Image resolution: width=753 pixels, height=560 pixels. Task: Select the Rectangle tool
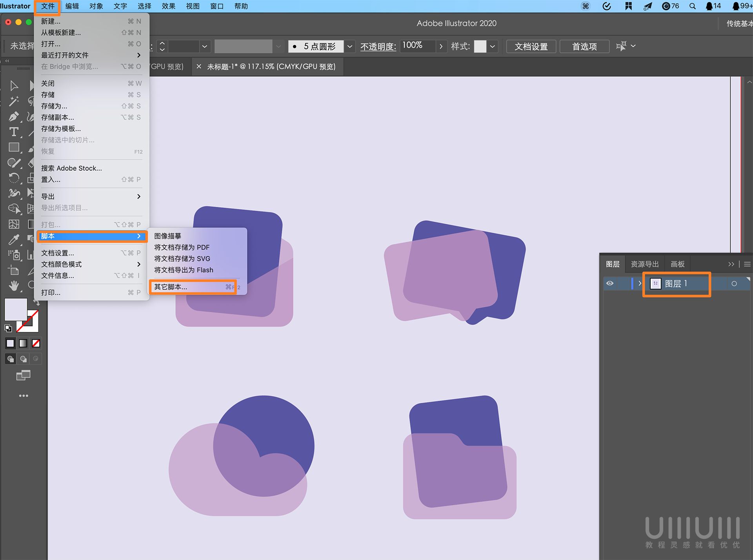14,147
